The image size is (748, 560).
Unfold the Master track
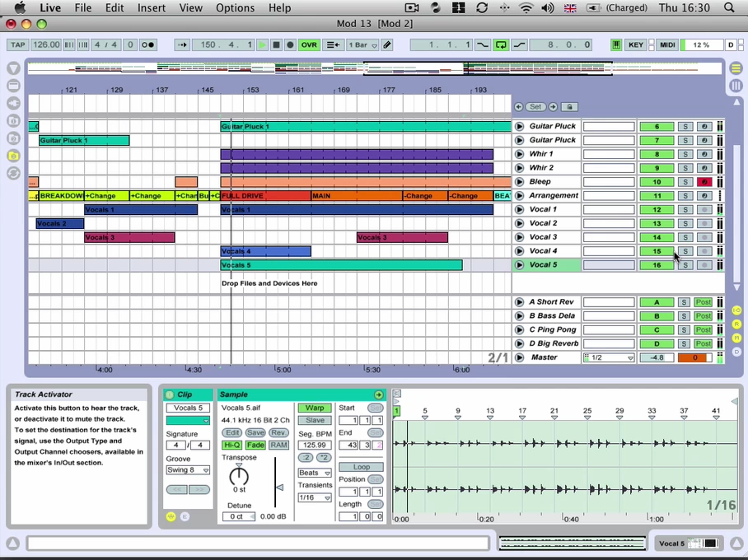[x=520, y=357]
